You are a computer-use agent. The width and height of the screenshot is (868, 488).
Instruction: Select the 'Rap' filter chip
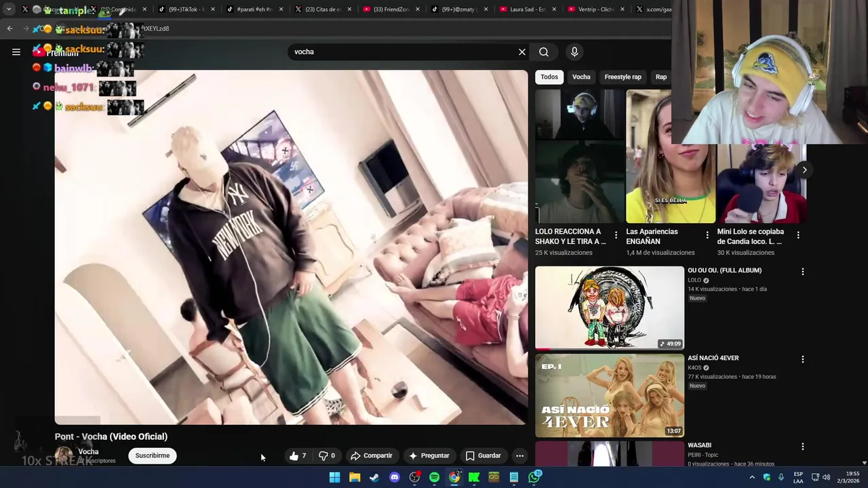click(x=661, y=77)
